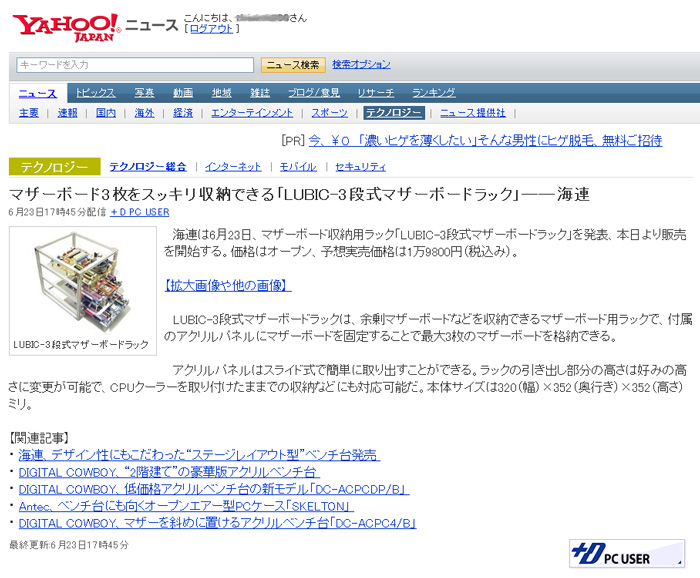Open the 経済 news category

(183, 113)
